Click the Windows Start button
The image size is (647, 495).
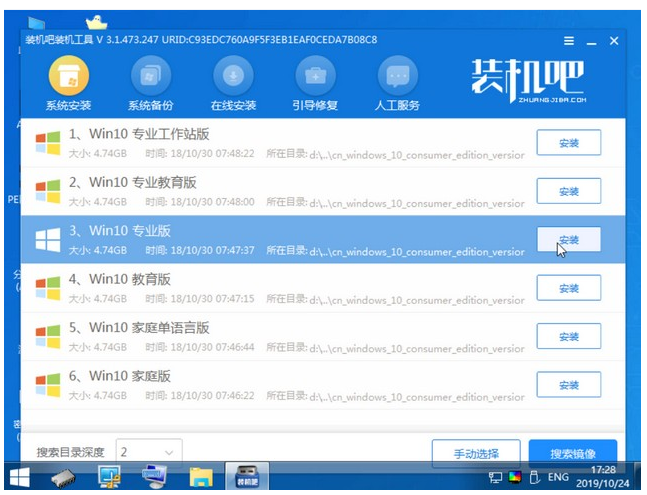tap(19, 477)
